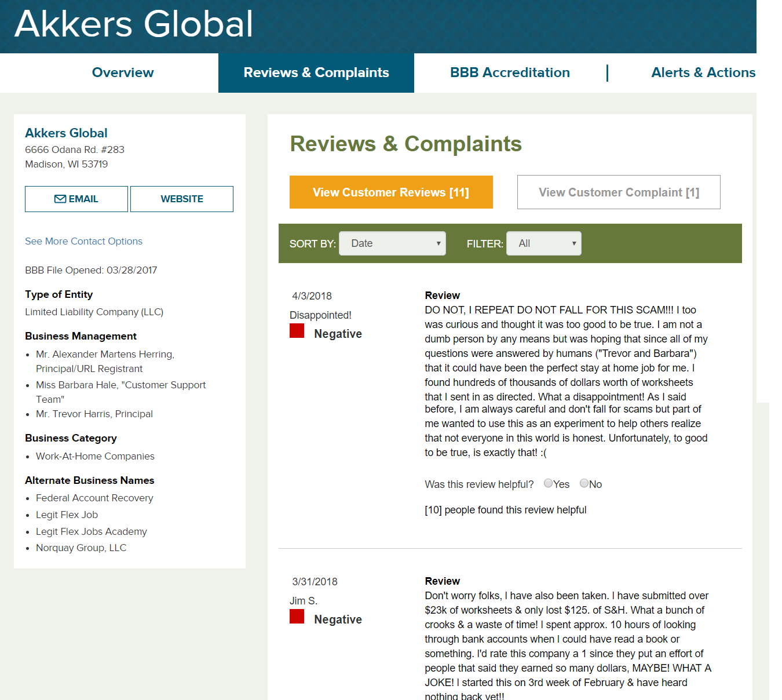Click the 6666 Odana Rd. #283 address
Viewport: 782px width, 700px height.
(75, 150)
